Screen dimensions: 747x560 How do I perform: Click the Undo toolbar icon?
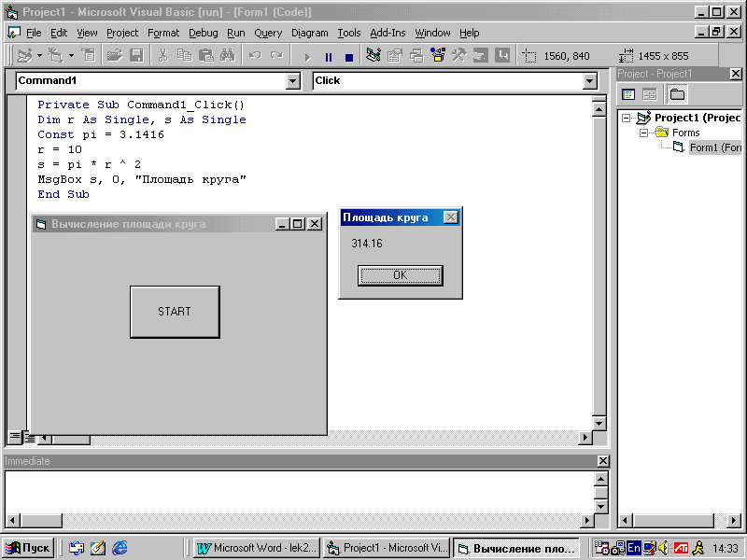[x=255, y=56]
